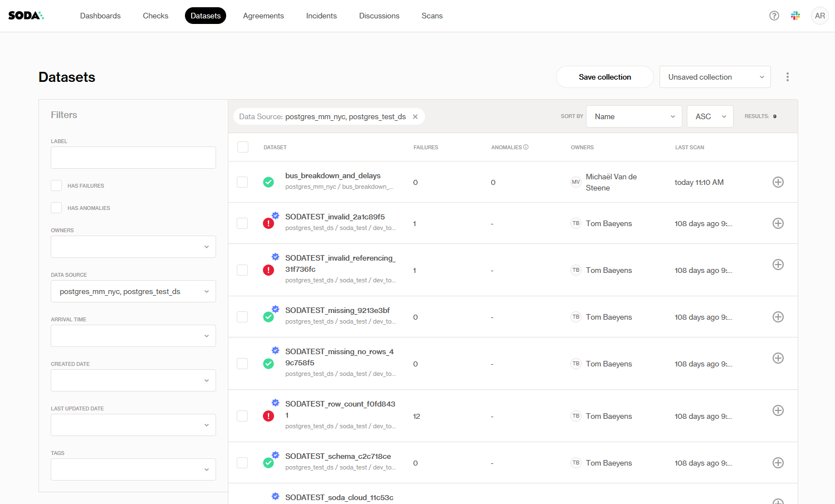
Task: Click the help question mark icon
Action: tap(774, 16)
